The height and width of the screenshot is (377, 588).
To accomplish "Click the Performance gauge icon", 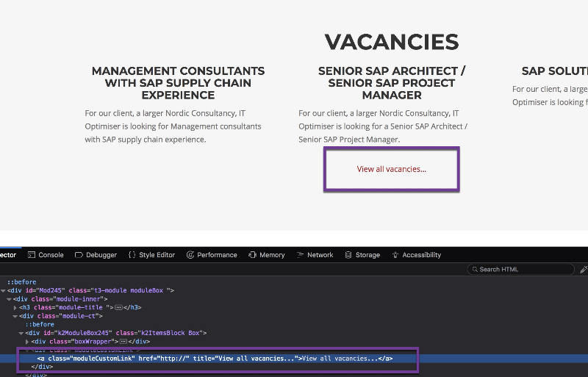I will click(x=190, y=255).
